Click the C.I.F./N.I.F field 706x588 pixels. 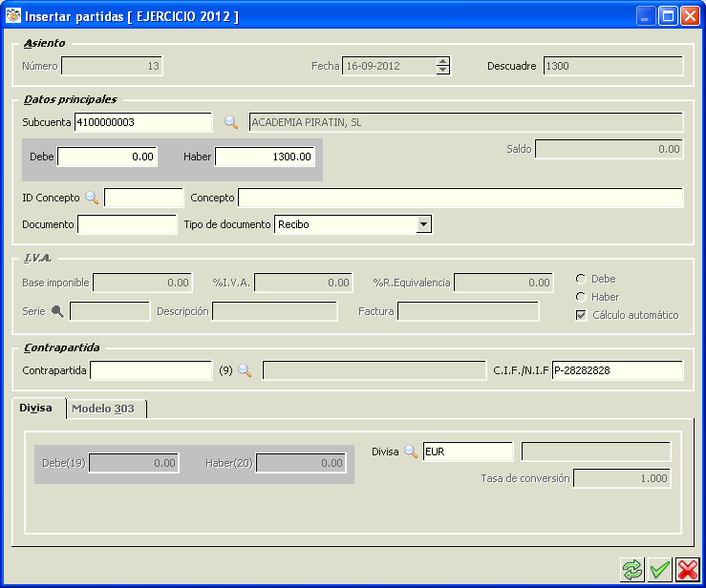click(617, 370)
